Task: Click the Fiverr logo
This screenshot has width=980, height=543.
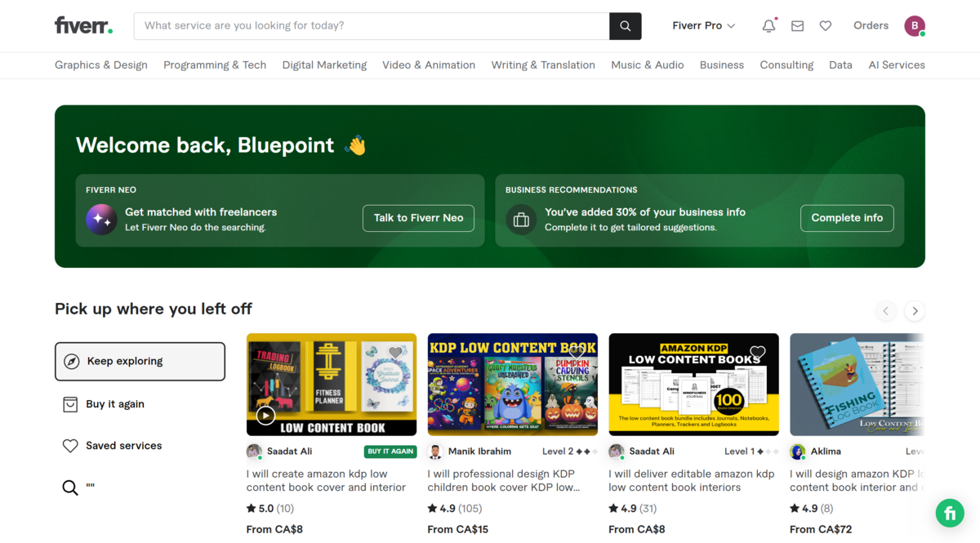Action: pyautogui.click(x=84, y=25)
